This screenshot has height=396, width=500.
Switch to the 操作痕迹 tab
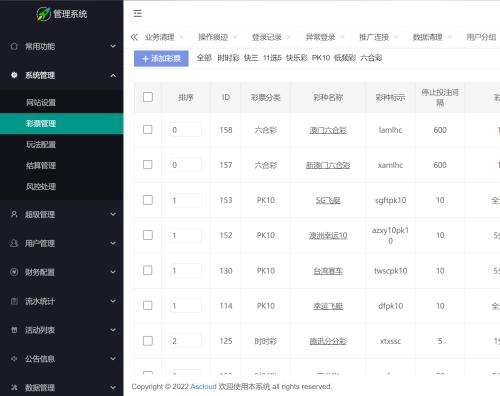coord(213,37)
